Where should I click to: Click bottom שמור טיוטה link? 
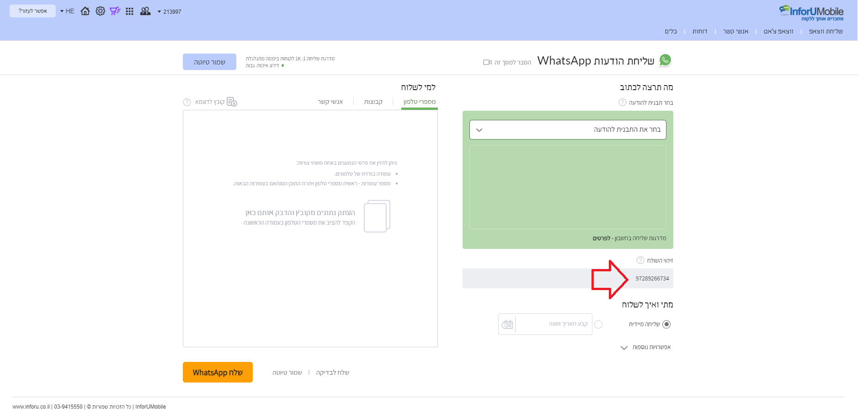coord(287,372)
